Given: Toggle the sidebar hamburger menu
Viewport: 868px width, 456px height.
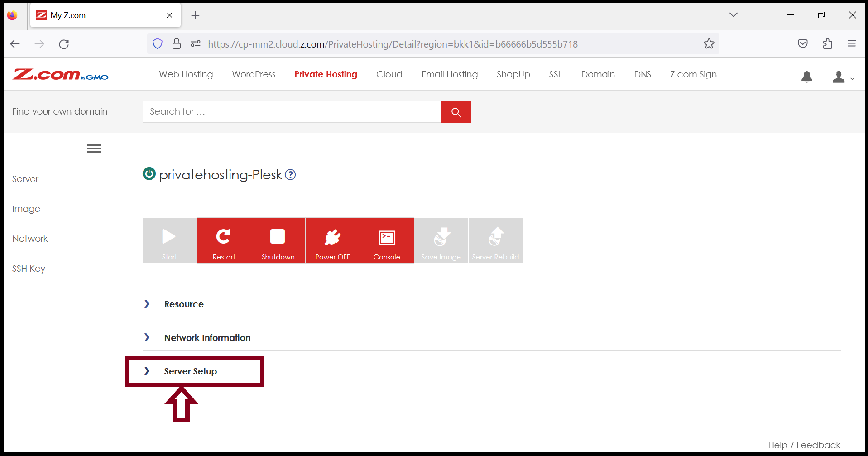Looking at the screenshot, I should coord(94,148).
